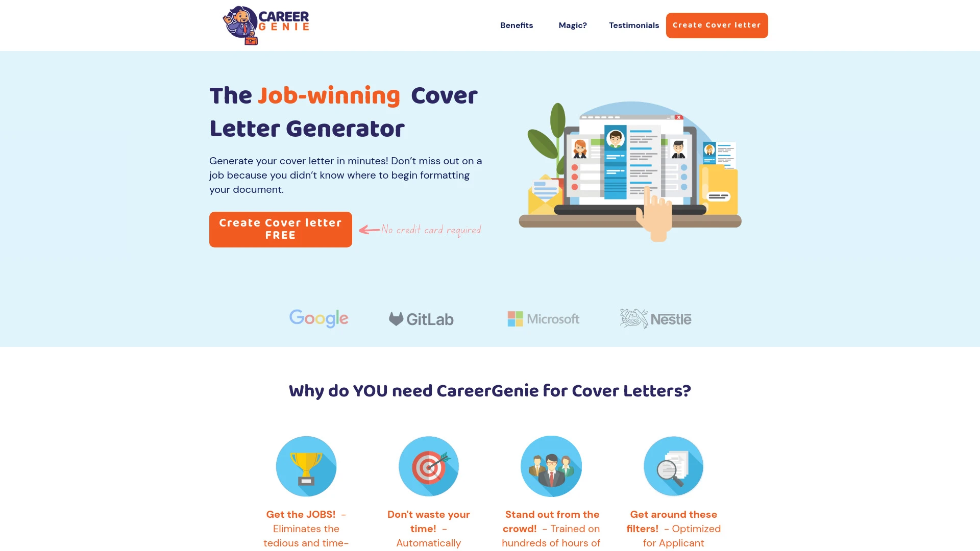Image resolution: width=980 pixels, height=551 pixels.
Task: Click the orange Create Cover letter button
Action: [717, 25]
